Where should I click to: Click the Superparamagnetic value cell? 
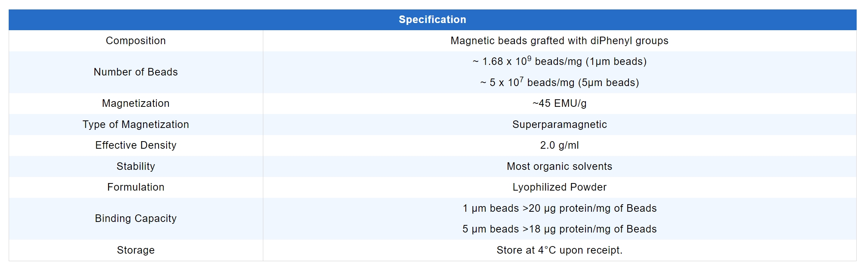(x=559, y=125)
